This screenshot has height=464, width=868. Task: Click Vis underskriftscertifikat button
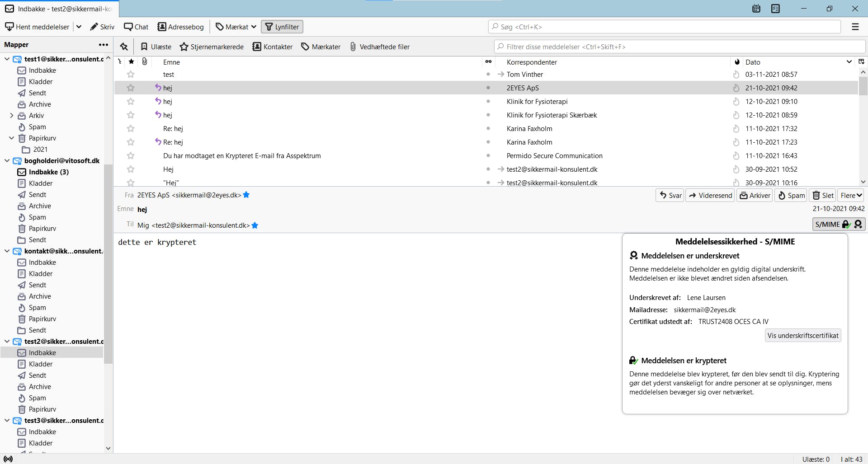[x=803, y=335]
